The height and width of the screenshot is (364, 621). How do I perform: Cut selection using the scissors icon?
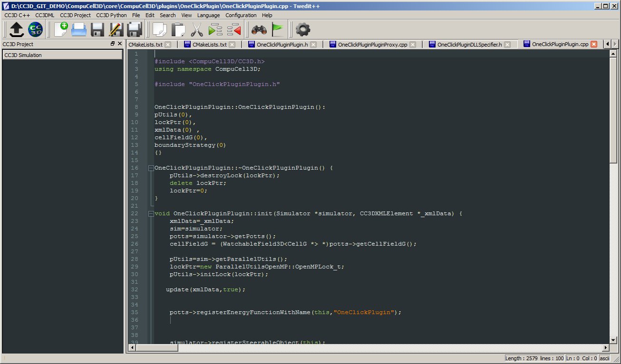point(196,30)
